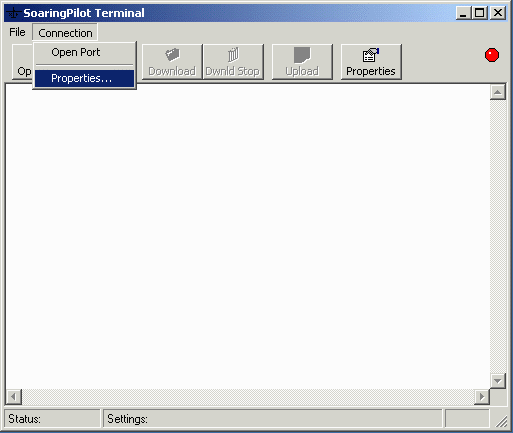Click the Upload toolbar icon
Image resolution: width=513 pixels, height=433 pixels.
[x=302, y=62]
